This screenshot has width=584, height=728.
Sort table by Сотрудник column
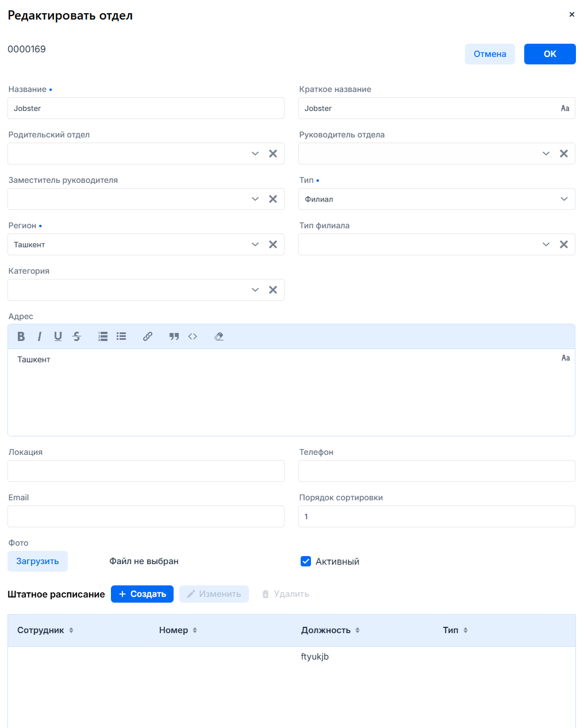71,630
